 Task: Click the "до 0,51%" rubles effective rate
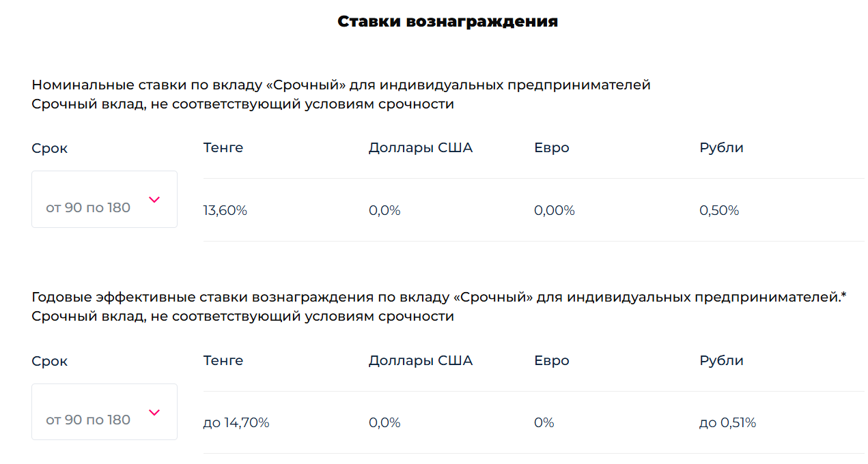(727, 423)
